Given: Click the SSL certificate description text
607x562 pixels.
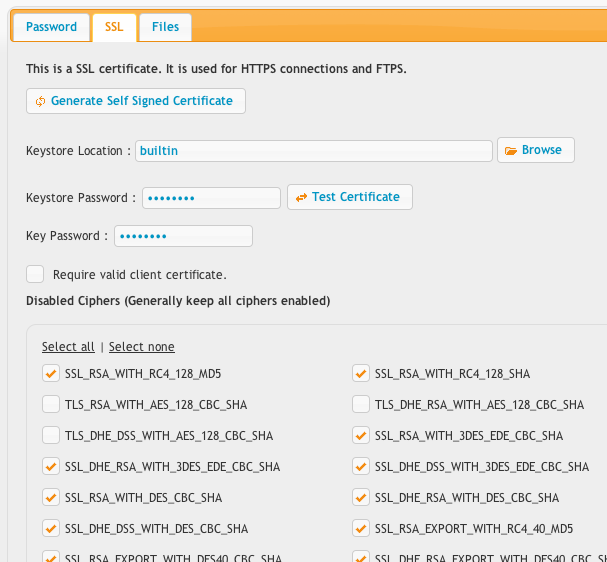Looking at the screenshot, I should pyautogui.click(x=216, y=69).
